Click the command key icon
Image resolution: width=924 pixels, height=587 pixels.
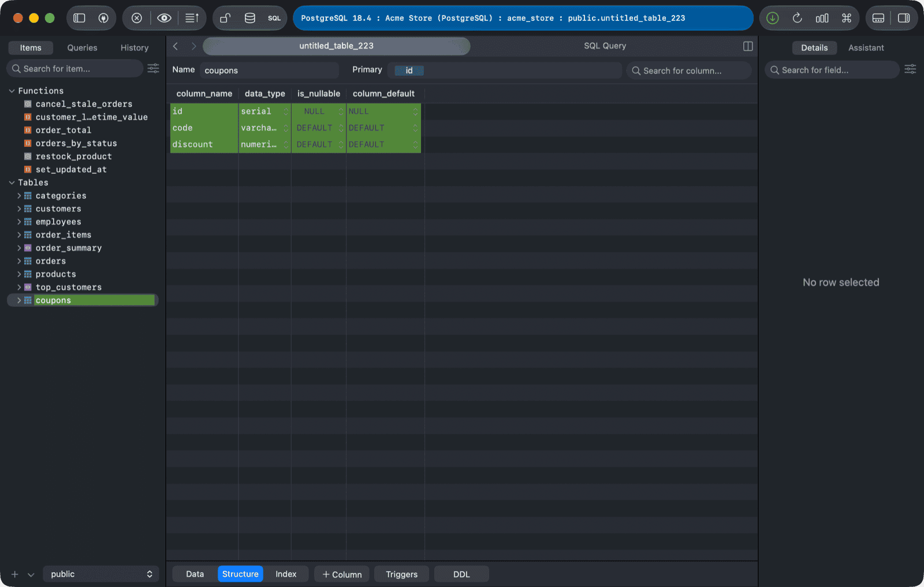(847, 18)
